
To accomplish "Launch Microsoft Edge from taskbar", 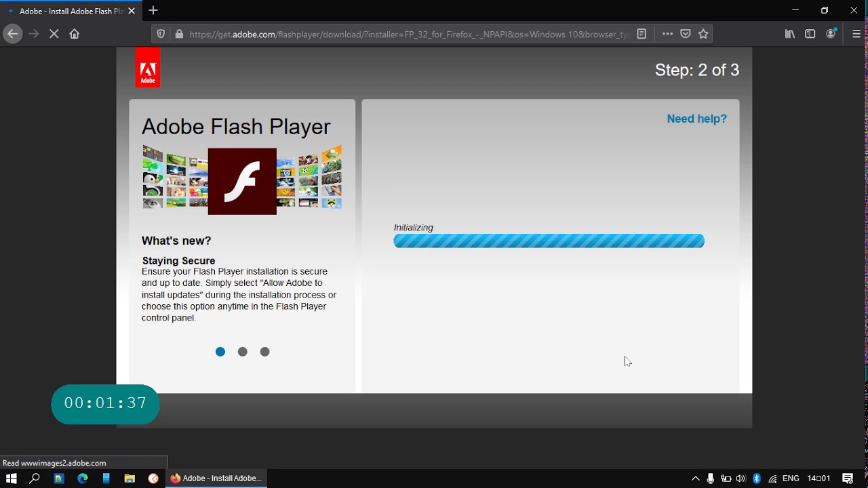I will [83, 479].
